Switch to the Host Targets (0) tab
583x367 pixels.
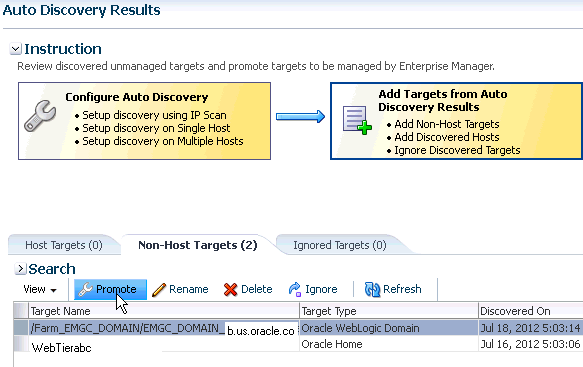click(64, 245)
